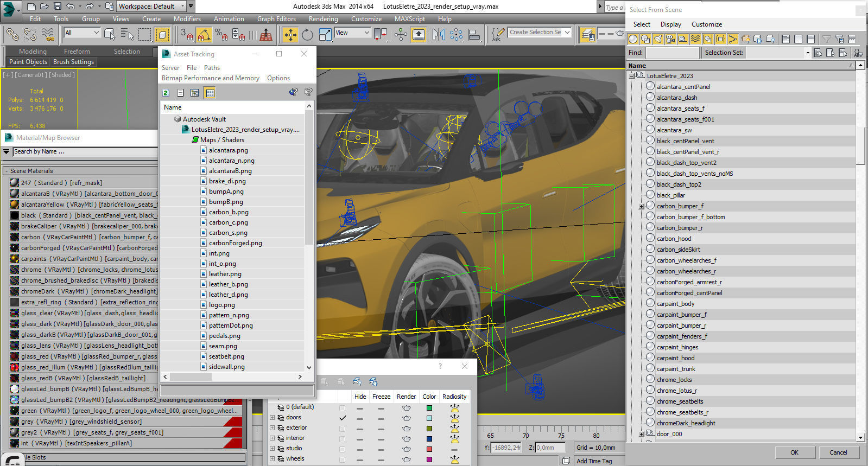Image resolution: width=868 pixels, height=466 pixels.
Task: Open the Modifiers menu
Action: tap(187, 18)
